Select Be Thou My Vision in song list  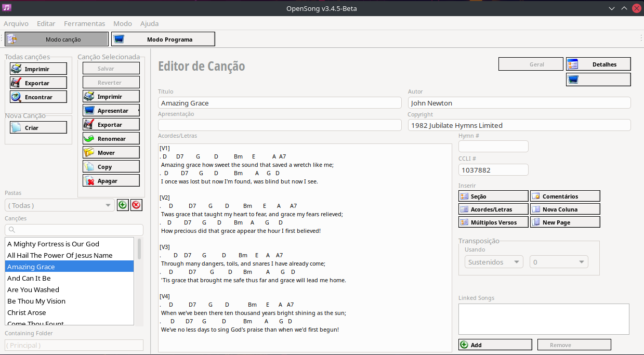[x=36, y=301]
